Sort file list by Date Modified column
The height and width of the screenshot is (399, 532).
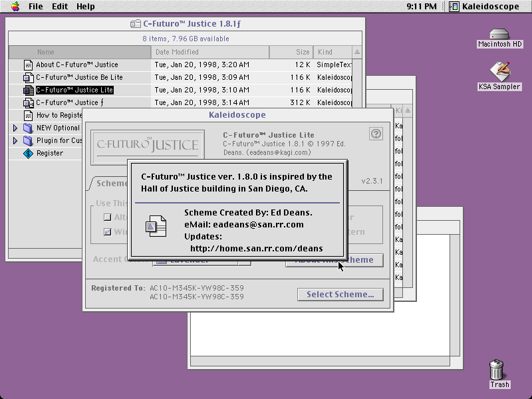coord(210,52)
